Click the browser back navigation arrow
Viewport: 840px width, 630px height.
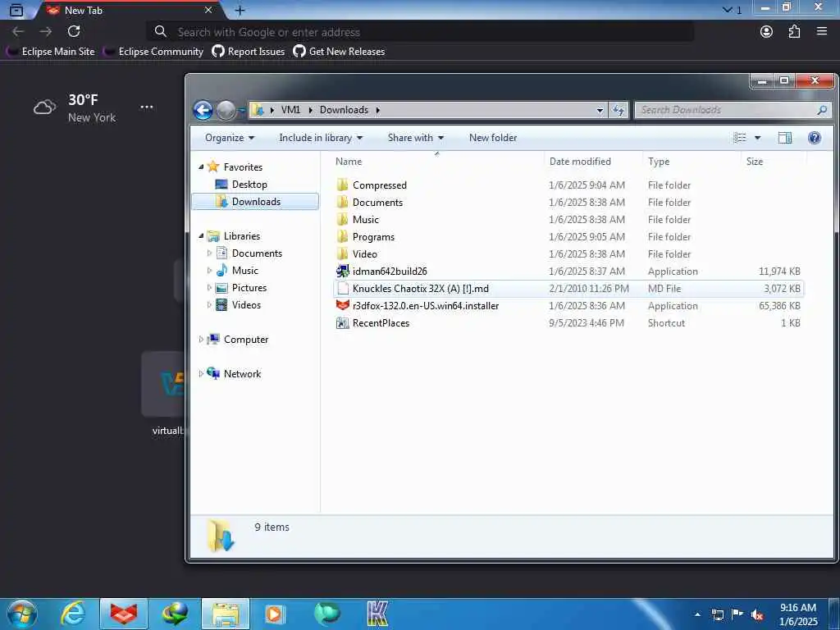(x=18, y=32)
